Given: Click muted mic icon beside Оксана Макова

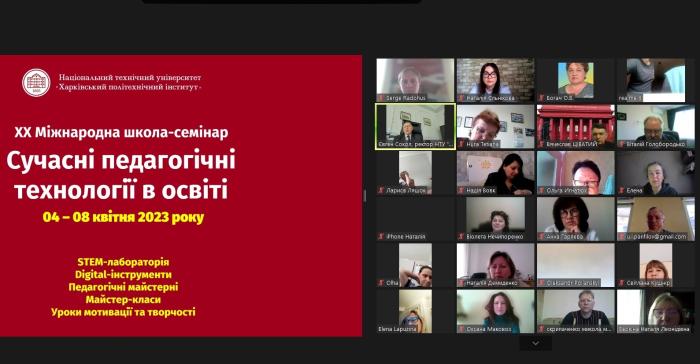Looking at the screenshot, I should click(x=462, y=329).
